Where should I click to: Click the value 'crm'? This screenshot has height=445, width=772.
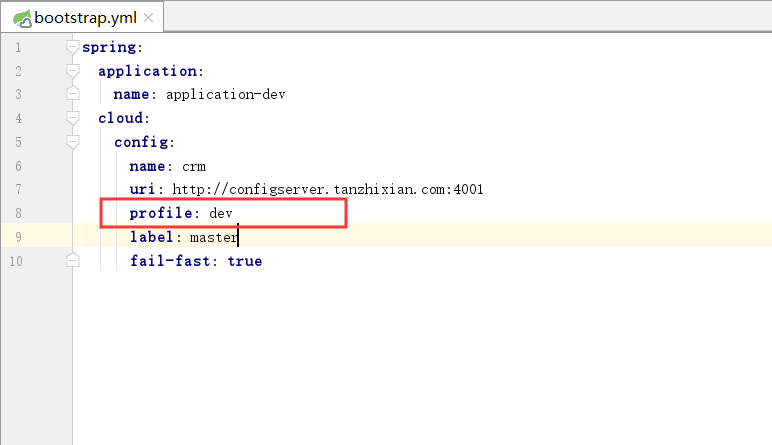[x=194, y=166]
